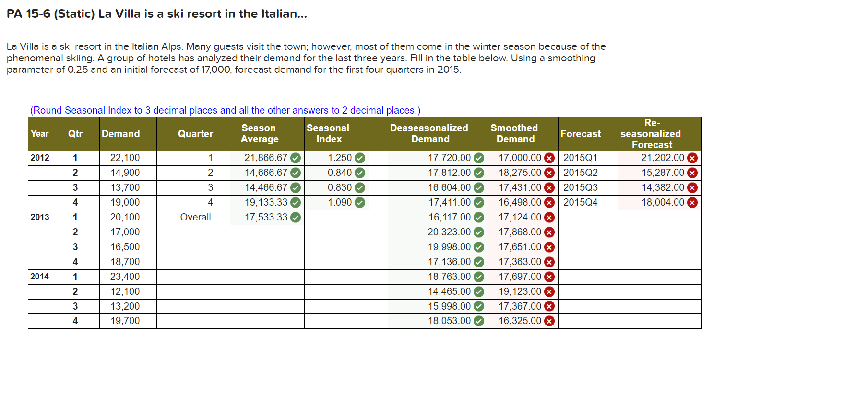Click the green check beside 17,136.00
Screen dimensions: 868x406
[479, 262]
